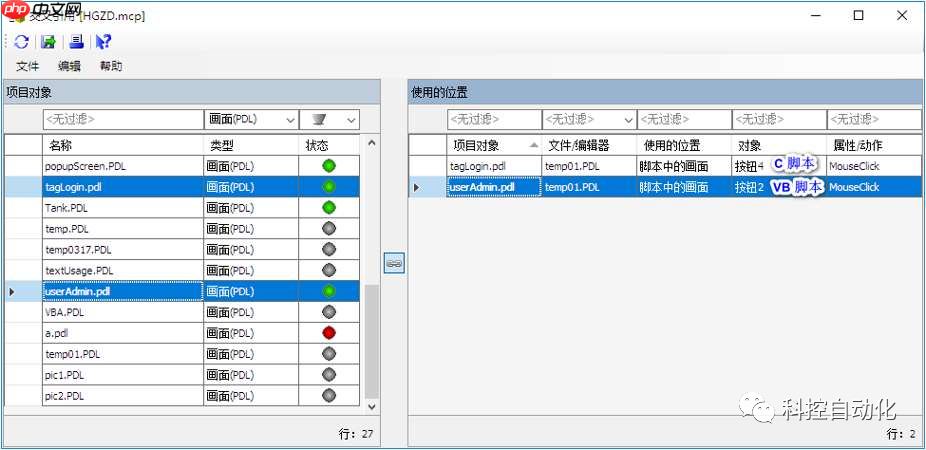Click scroll down arrow of left list
The image size is (926, 450).
coord(371,406)
